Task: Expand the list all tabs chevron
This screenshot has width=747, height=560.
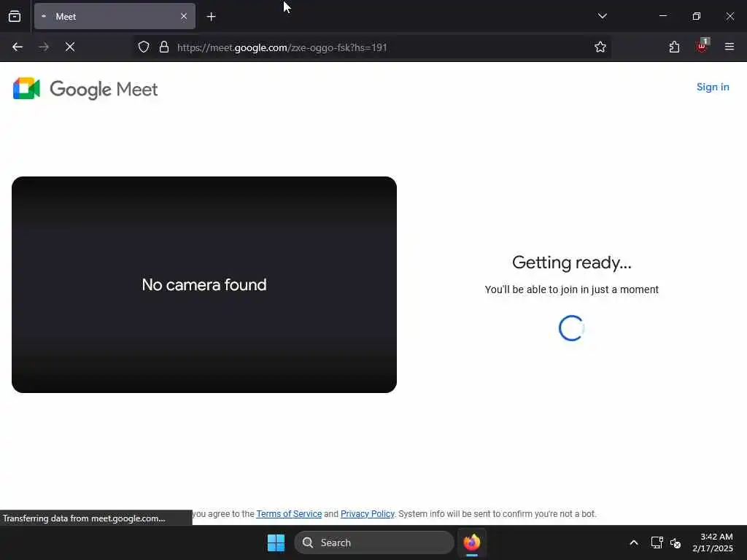Action: click(602, 16)
